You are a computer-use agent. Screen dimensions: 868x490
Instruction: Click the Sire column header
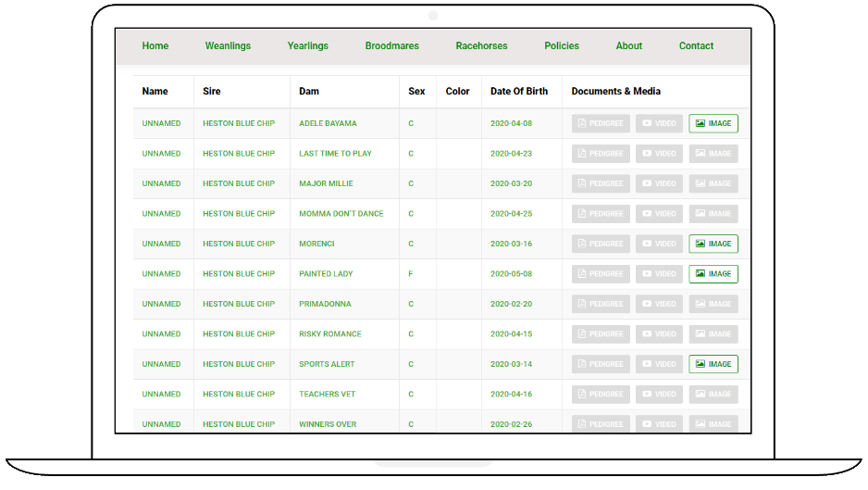(212, 92)
